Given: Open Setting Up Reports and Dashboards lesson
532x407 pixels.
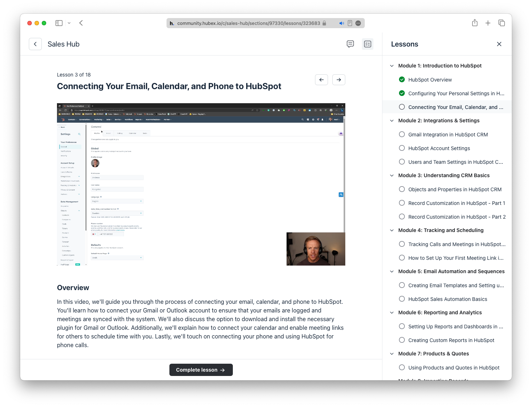Looking at the screenshot, I should pos(456,327).
